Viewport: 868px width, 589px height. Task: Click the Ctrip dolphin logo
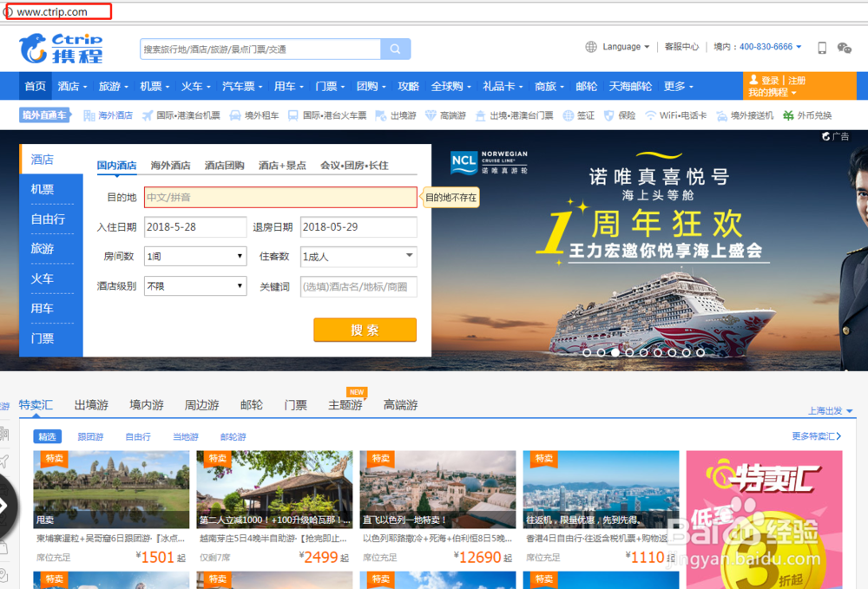coord(61,48)
